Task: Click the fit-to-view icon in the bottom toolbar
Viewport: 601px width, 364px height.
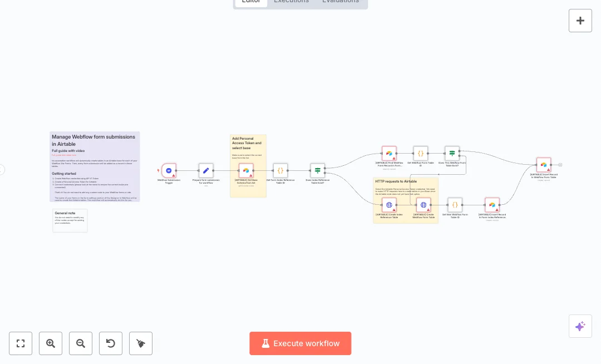Action: point(21,343)
